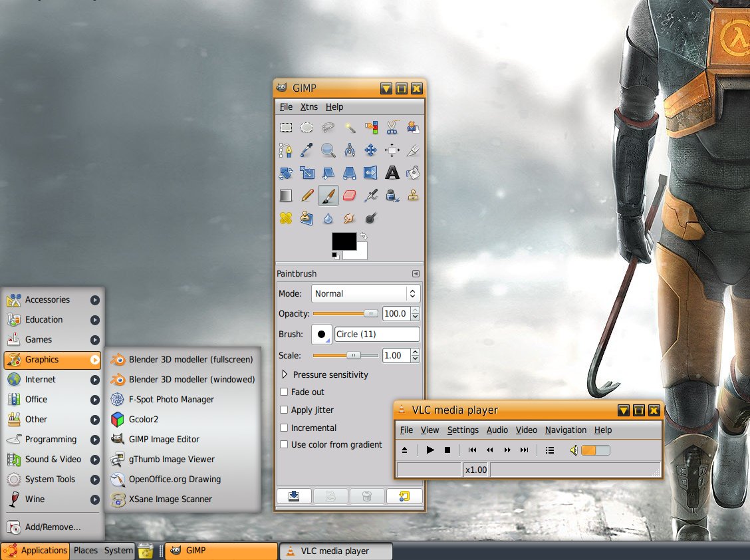Pick the Bucket Fill tool

pyautogui.click(x=414, y=173)
